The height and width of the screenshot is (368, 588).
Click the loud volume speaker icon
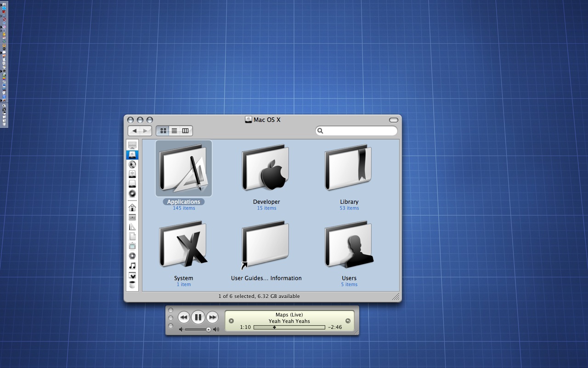(216, 329)
